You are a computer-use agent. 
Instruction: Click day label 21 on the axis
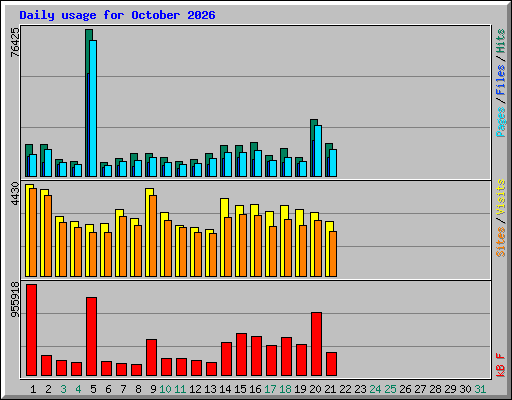click(x=330, y=389)
